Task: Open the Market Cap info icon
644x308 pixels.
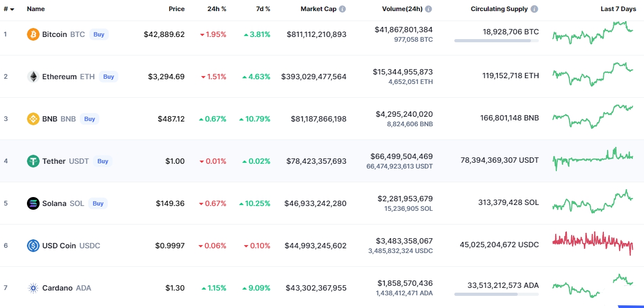Action: (x=342, y=9)
